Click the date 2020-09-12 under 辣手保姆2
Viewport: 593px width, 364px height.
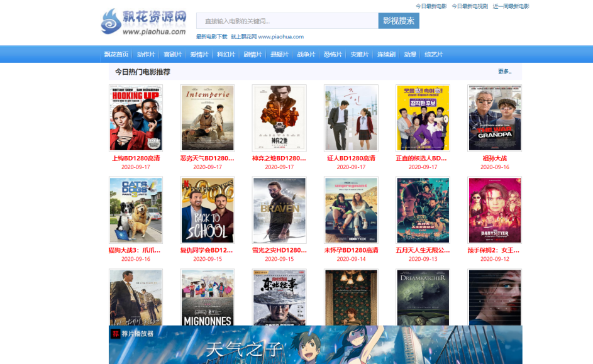pos(495,259)
